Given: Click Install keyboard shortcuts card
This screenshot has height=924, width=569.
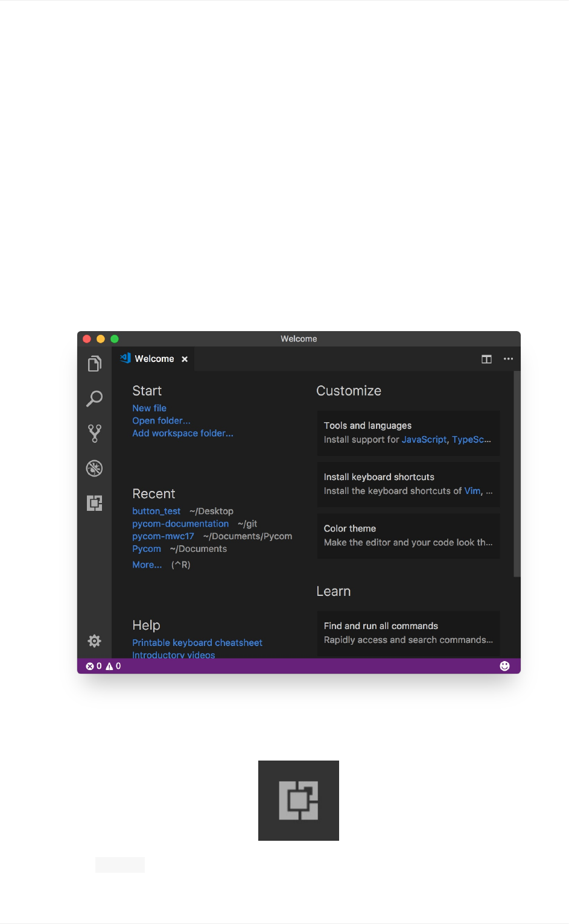Looking at the screenshot, I should click(408, 484).
